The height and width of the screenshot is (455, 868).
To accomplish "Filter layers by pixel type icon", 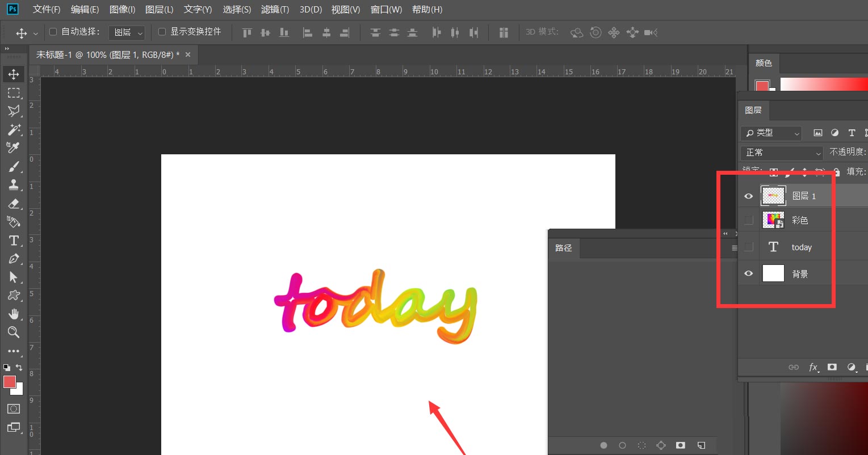I will click(818, 133).
